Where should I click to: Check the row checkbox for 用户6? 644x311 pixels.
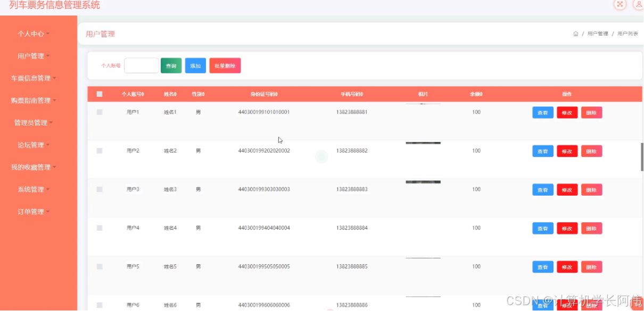point(100,305)
